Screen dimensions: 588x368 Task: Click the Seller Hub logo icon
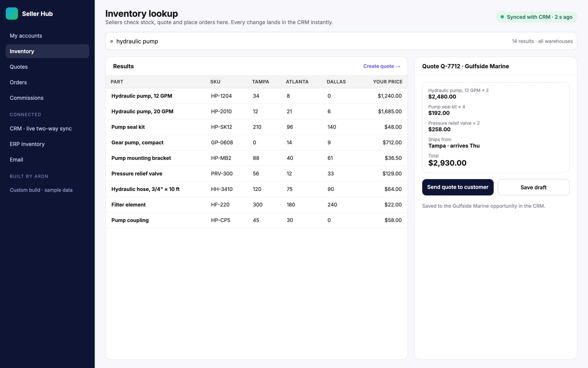(12, 13)
